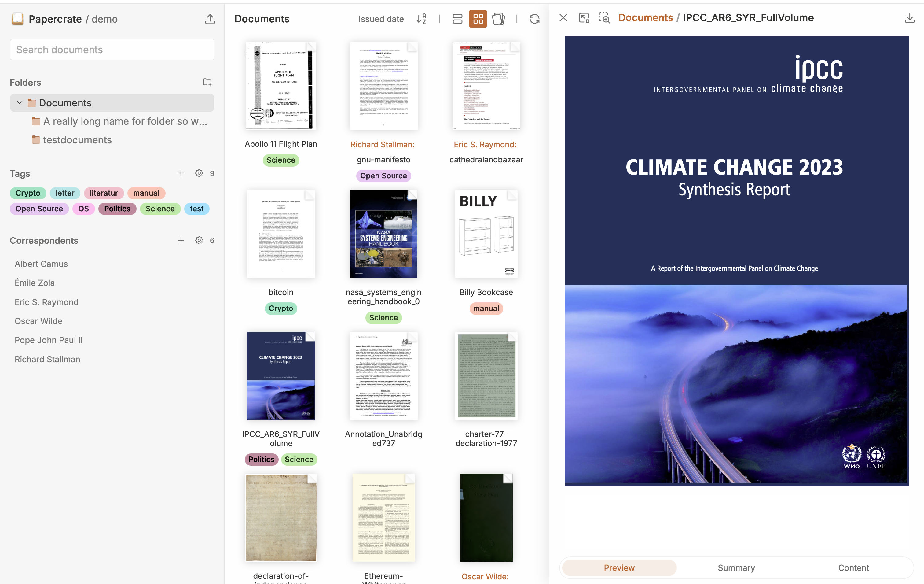The height and width of the screenshot is (584, 924).
Task: Switch to card stack view
Action: [498, 18]
